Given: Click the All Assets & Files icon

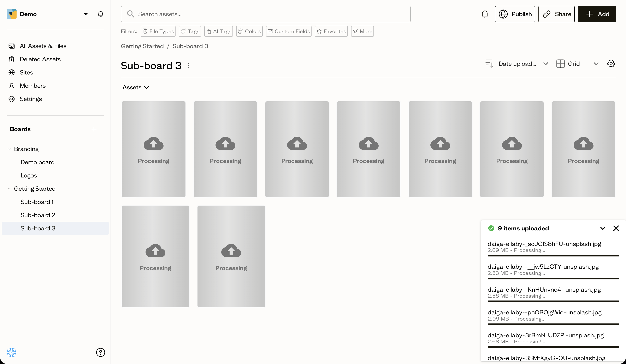Looking at the screenshot, I should 11,46.
